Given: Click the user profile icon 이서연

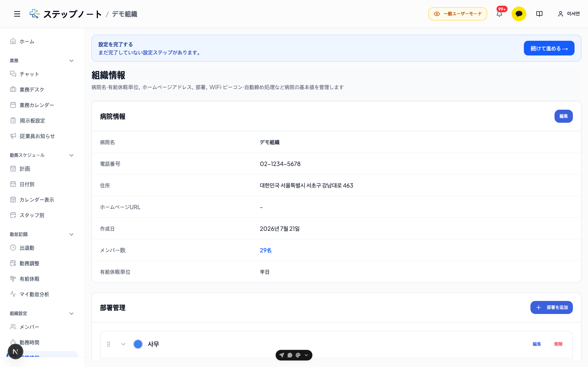Looking at the screenshot, I should (x=569, y=14).
